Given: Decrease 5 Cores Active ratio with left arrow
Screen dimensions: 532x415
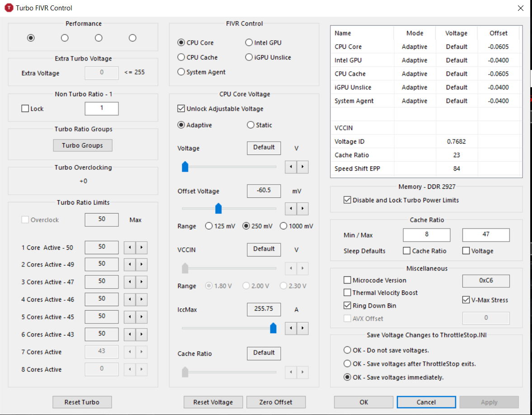Looking at the screenshot, I should [x=130, y=317].
